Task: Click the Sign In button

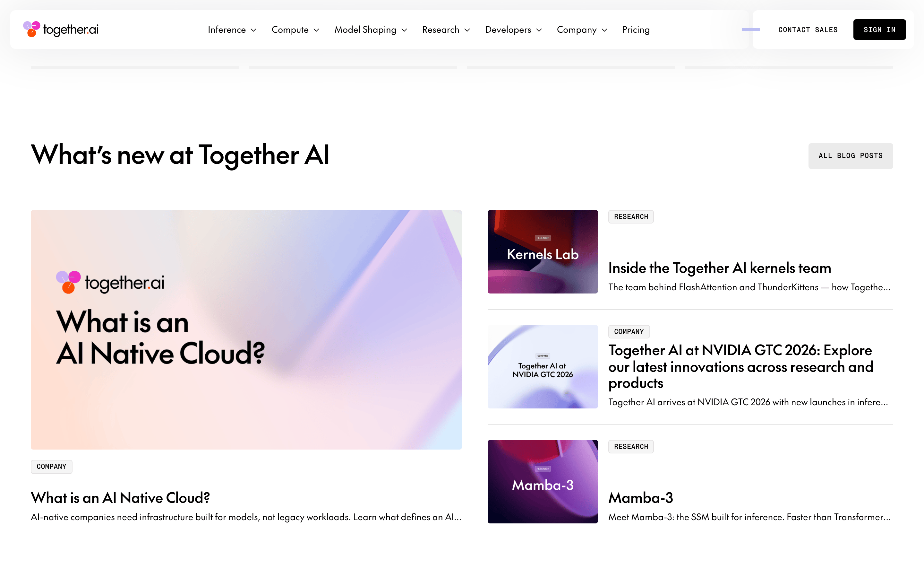Action: tap(879, 30)
